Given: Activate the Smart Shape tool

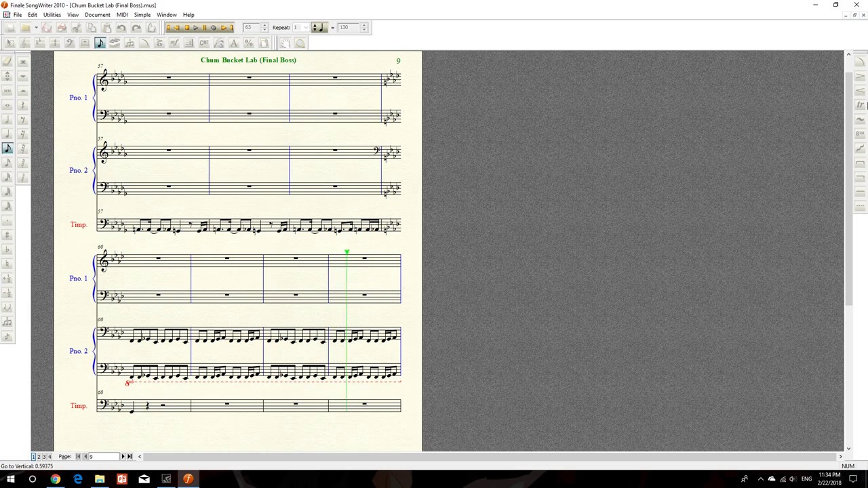Looking at the screenshot, I should click(144, 43).
